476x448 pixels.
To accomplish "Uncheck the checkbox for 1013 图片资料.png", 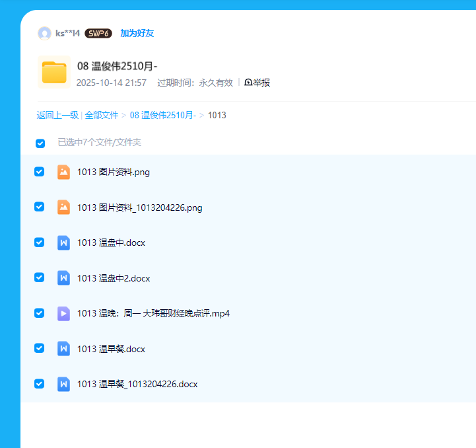I will coord(39,172).
